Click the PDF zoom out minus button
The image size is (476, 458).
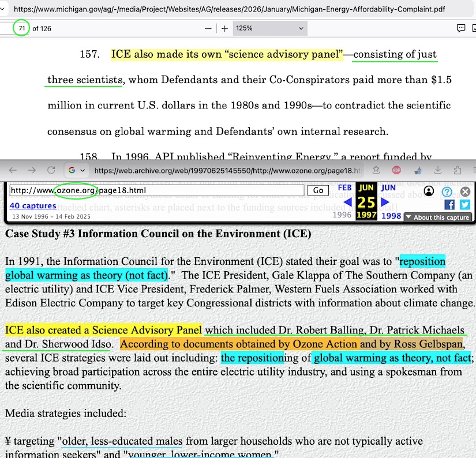(208, 28)
